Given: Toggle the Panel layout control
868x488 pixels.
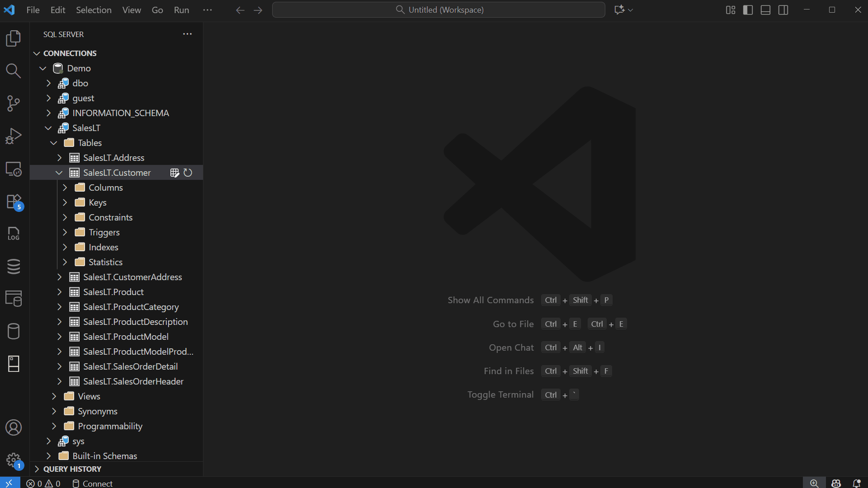Looking at the screenshot, I should (x=765, y=9).
